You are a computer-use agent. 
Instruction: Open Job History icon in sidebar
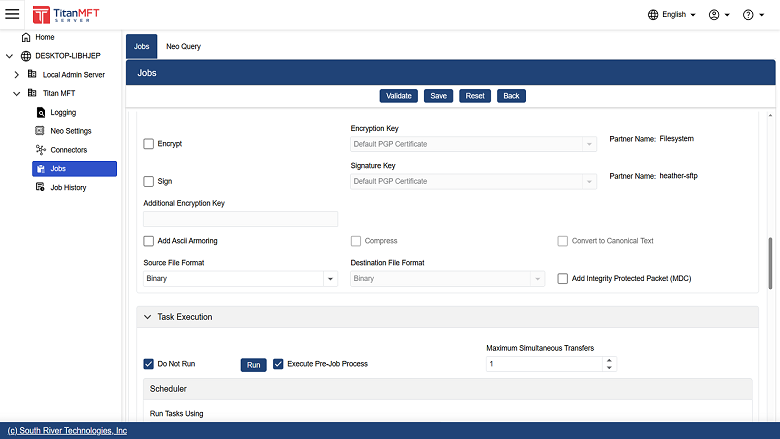tap(41, 187)
